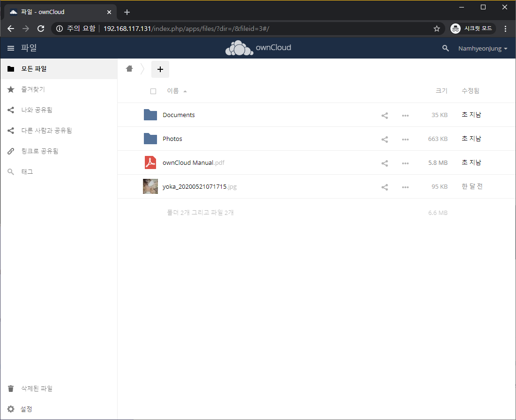Open the Photos folder icon
516x420 pixels.
150,139
